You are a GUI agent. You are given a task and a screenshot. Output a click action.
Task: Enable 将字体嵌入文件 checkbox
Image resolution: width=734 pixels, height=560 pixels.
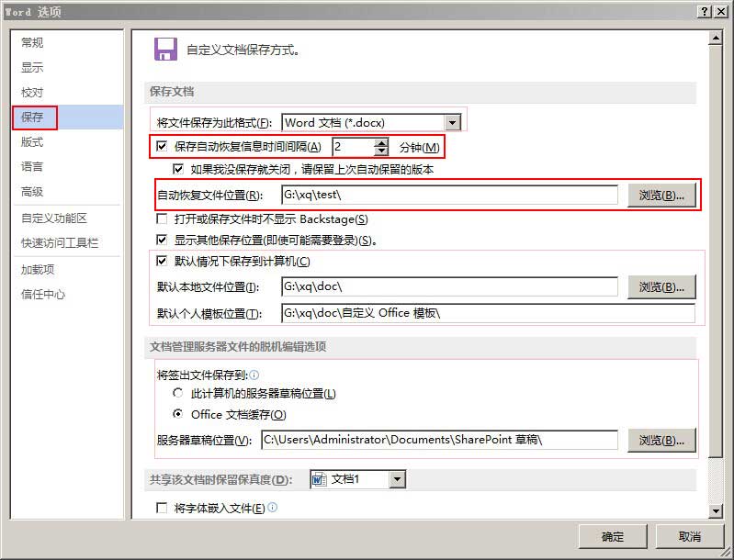coord(162,508)
